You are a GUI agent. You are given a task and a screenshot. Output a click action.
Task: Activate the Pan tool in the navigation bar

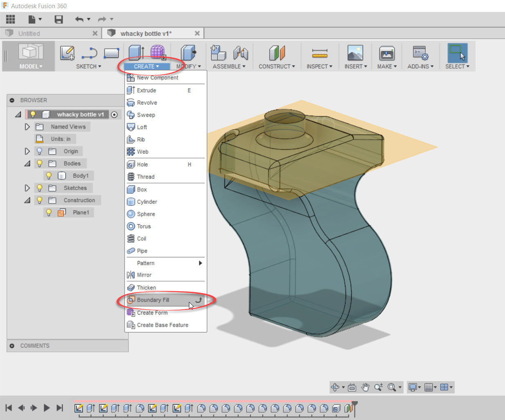click(365, 387)
